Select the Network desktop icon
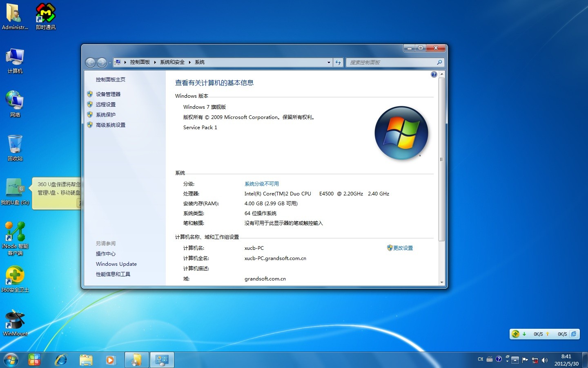 [15, 104]
